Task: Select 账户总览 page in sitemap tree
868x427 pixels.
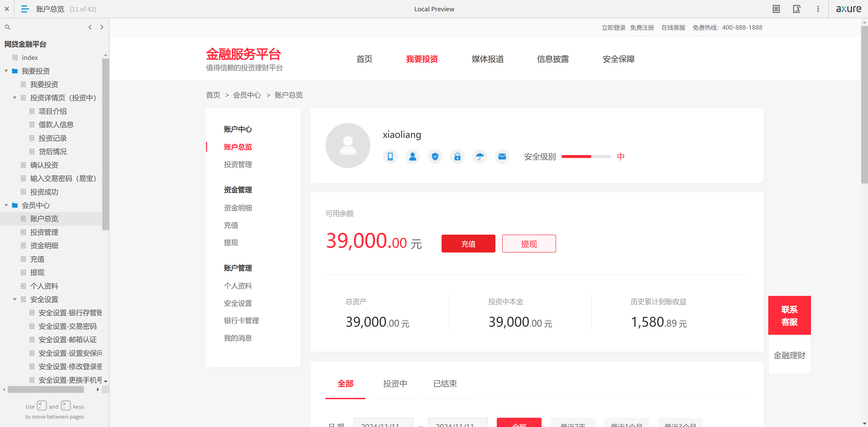Action: point(44,219)
